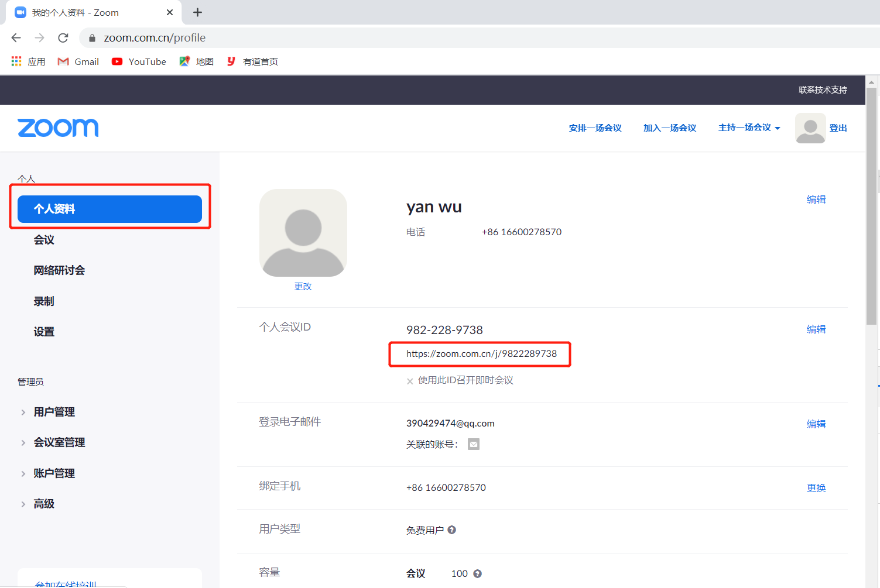Click the bound phone +86 16600278570
880x588 pixels.
[446, 487]
